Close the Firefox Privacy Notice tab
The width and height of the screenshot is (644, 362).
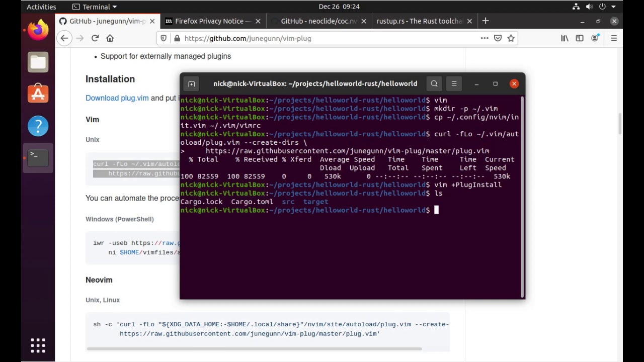[x=258, y=21]
